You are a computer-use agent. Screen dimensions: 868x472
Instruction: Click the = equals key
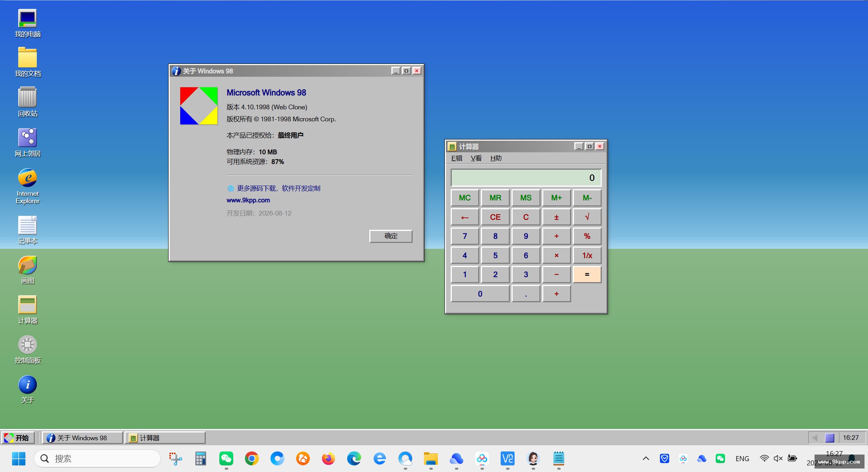587,274
